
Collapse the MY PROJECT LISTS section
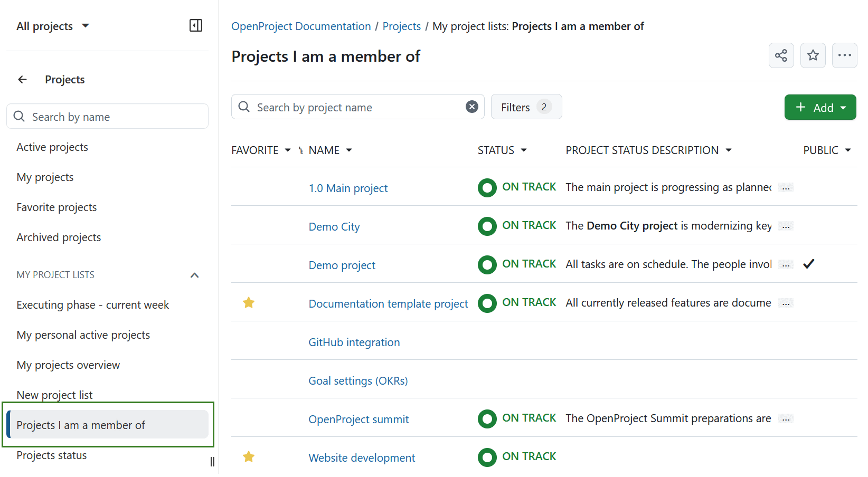pos(194,274)
